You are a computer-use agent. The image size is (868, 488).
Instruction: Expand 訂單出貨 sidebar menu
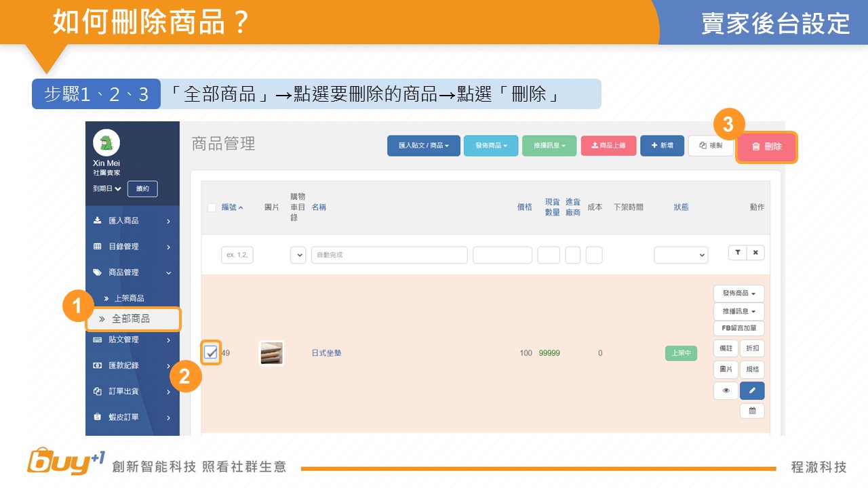coord(132,391)
